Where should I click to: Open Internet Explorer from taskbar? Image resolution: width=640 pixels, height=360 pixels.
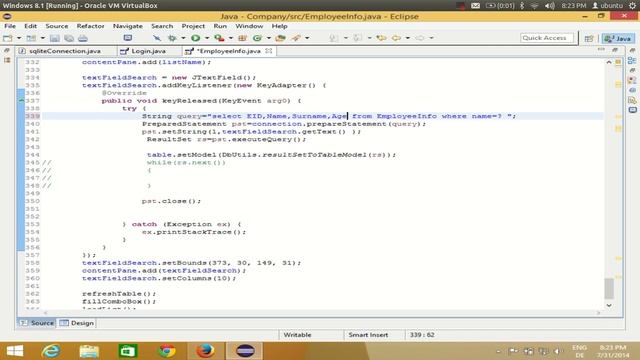click(x=51, y=351)
